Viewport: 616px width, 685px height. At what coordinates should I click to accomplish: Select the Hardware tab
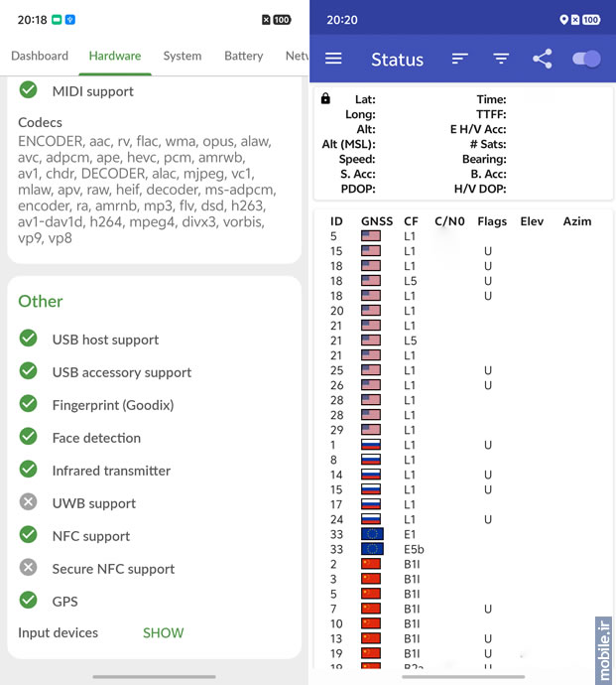click(115, 56)
